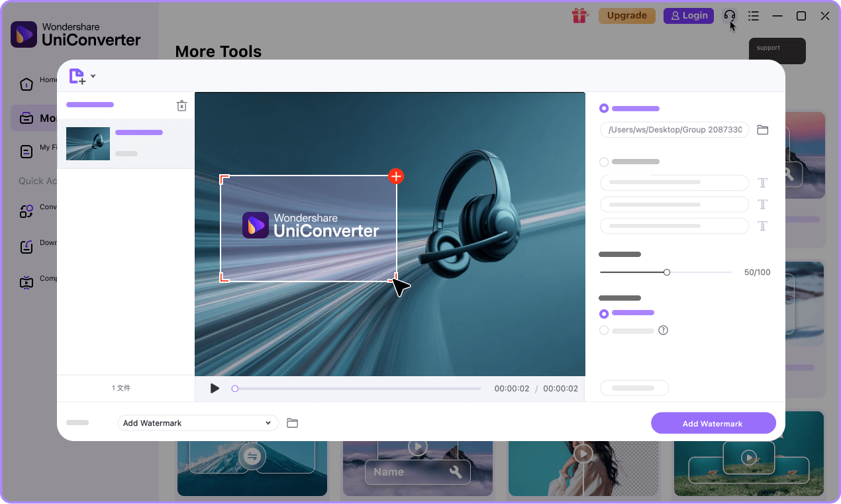Open Downloader icon in sidebar
Viewport: 841px width, 504px height.
[x=26, y=247]
